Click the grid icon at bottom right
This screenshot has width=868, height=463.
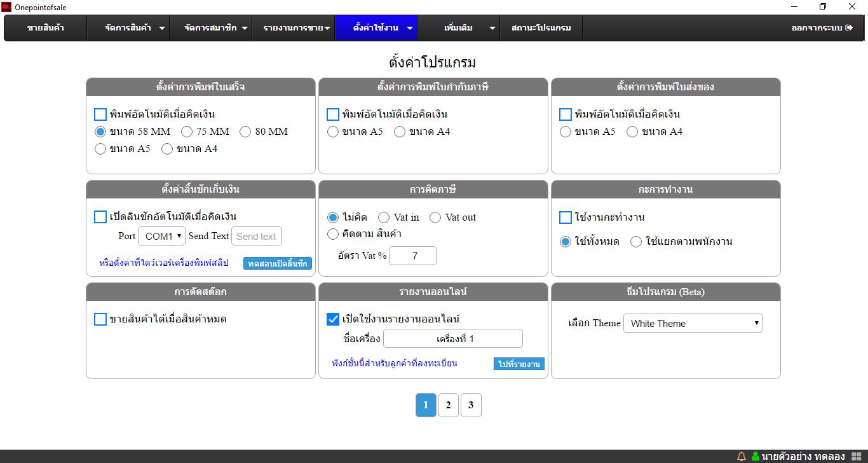point(855,457)
